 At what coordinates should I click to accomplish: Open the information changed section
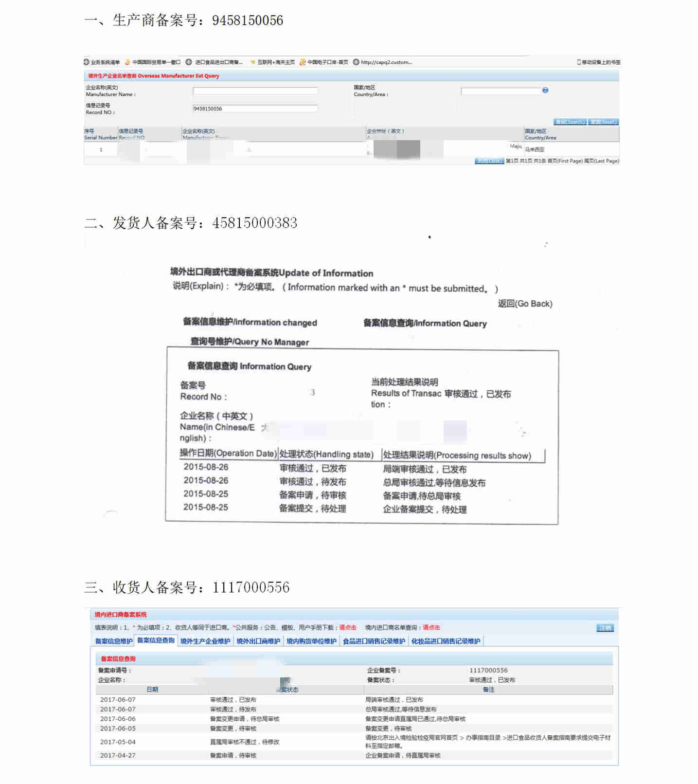click(x=250, y=322)
